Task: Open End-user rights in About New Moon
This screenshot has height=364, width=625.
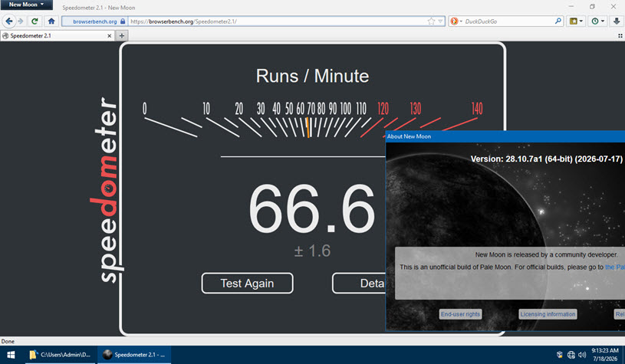Action: pos(460,314)
